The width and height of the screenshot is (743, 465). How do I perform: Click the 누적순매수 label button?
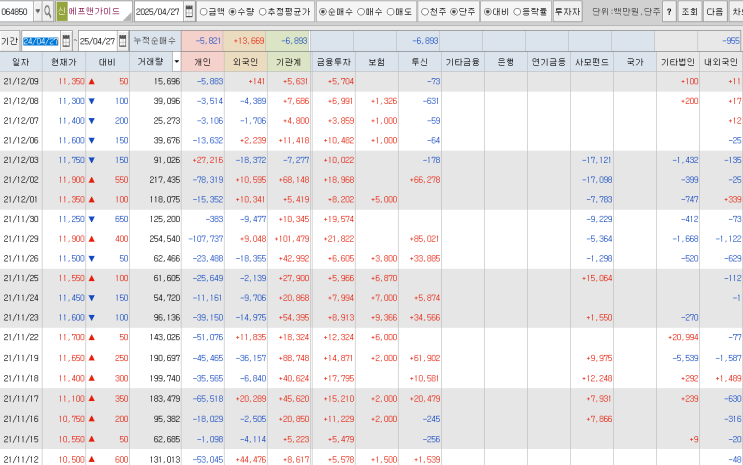click(x=154, y=41)
